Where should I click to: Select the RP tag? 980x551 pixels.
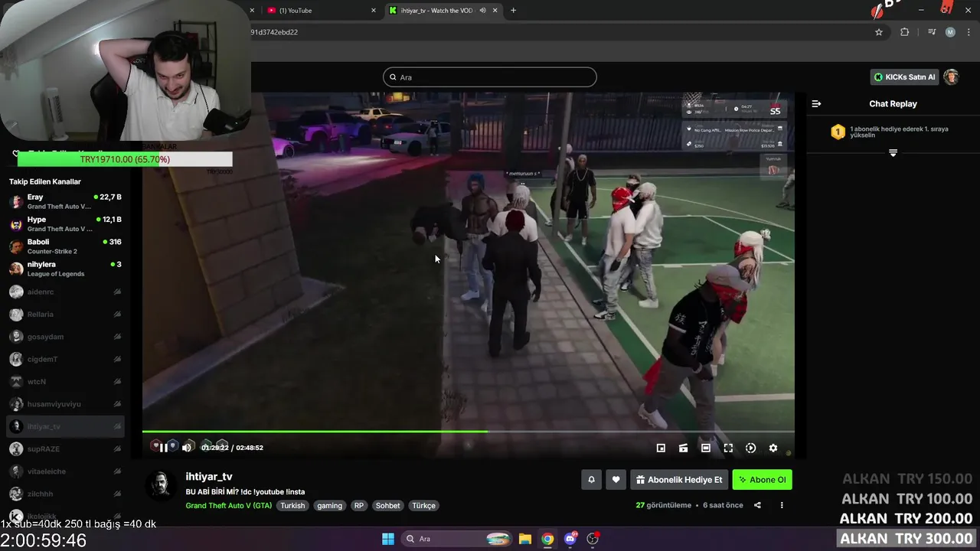(358, 506)
